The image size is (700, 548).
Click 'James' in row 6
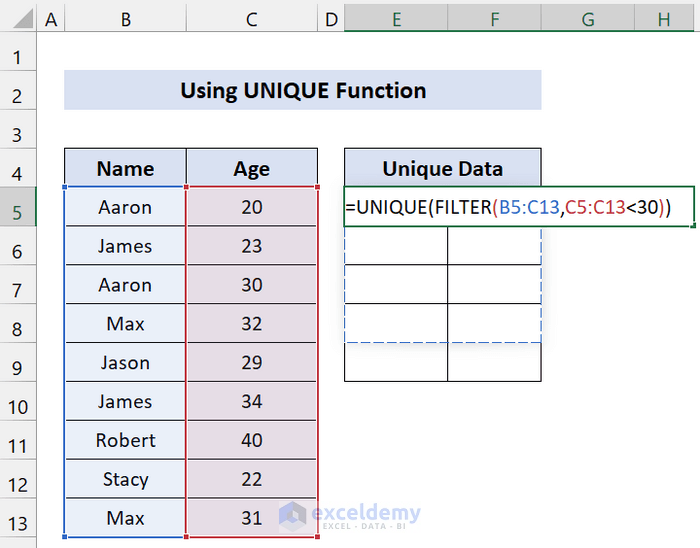[x=125, y=246]
